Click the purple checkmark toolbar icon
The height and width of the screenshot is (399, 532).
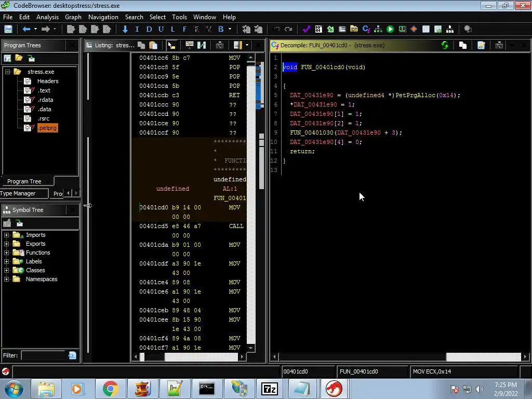click(307, 29)
